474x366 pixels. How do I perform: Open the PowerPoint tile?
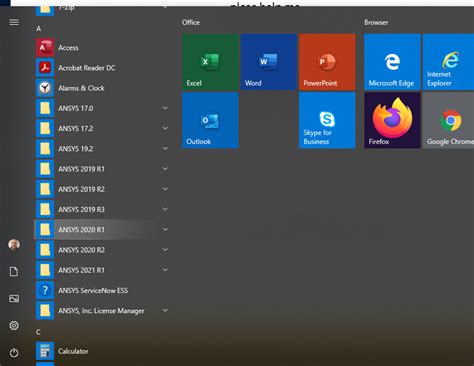[327, 62]
